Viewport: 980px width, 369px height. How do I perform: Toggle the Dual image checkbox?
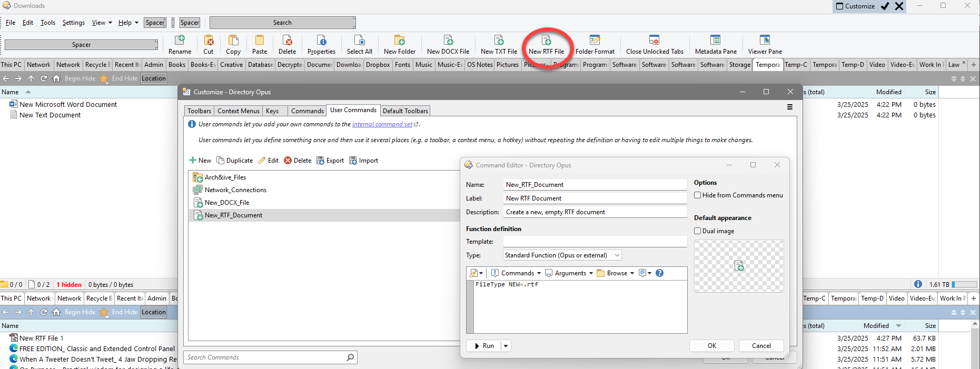tap(698, 231)
